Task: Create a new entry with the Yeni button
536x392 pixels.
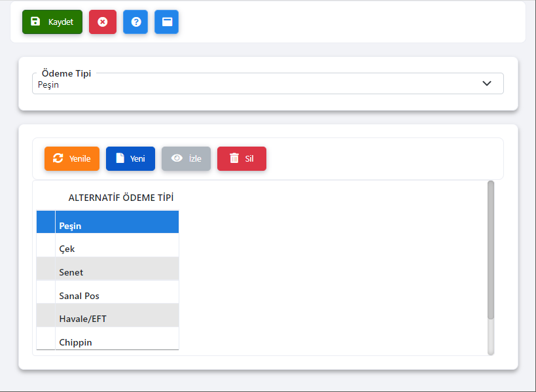Action: (x=130, y=158)
